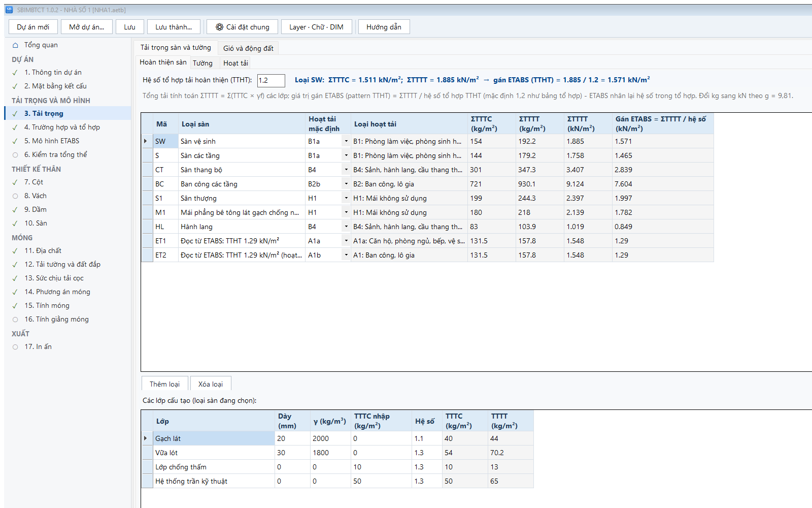Click the Hệ thống trần kỹ thuật layer
This screenshot has width=812, height=508.
point(214,481)
